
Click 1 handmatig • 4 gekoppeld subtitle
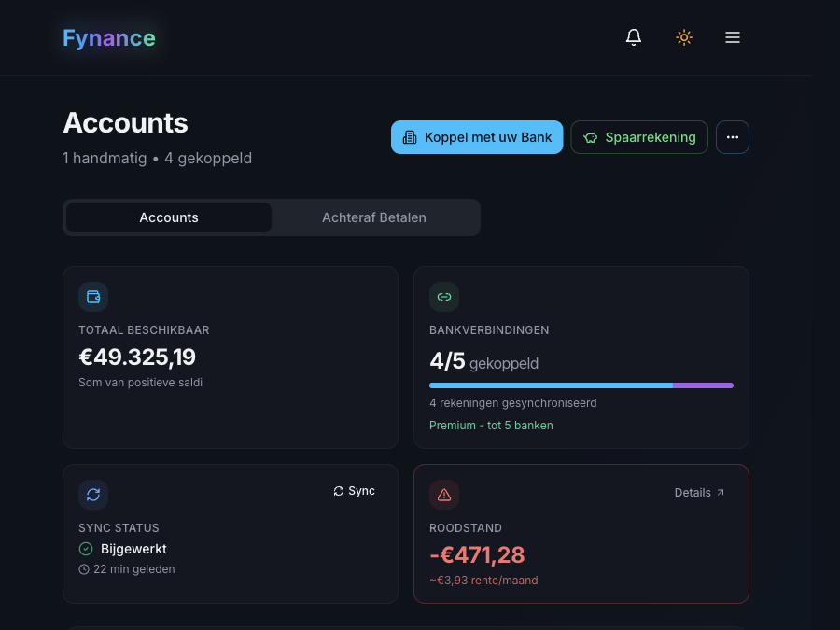(157, 158)
